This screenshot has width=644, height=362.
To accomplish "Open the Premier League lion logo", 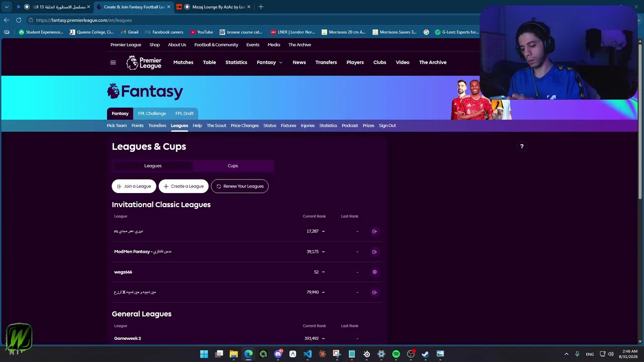I will [x=144, y=62].
